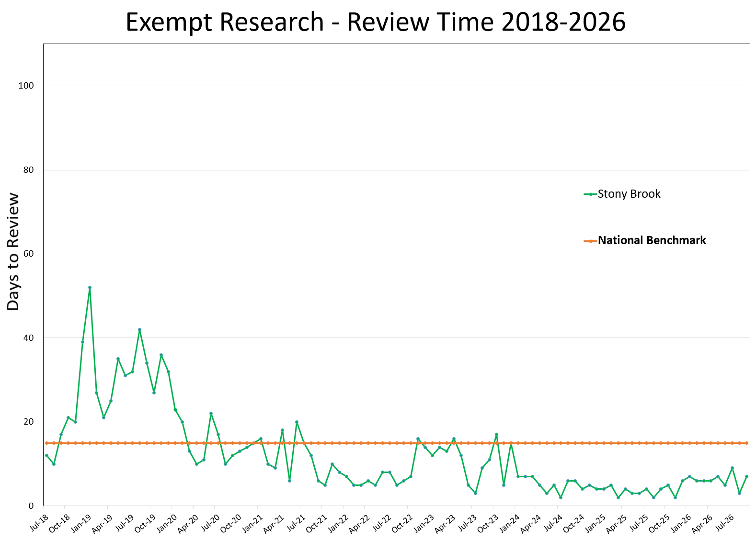Click the y-axis label 40
The height and width of the screenshot is (540, 756).
(28, 338)
